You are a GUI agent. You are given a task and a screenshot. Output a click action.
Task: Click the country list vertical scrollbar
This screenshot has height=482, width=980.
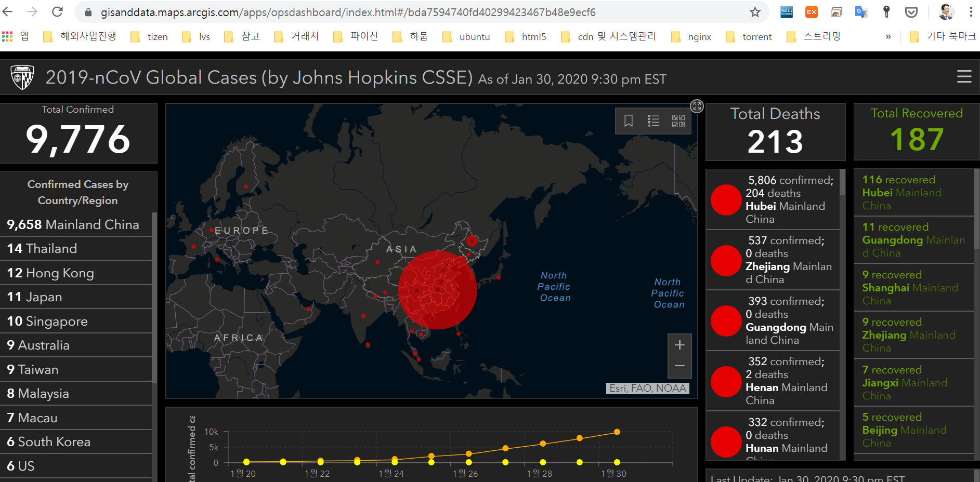click(154, 297)
